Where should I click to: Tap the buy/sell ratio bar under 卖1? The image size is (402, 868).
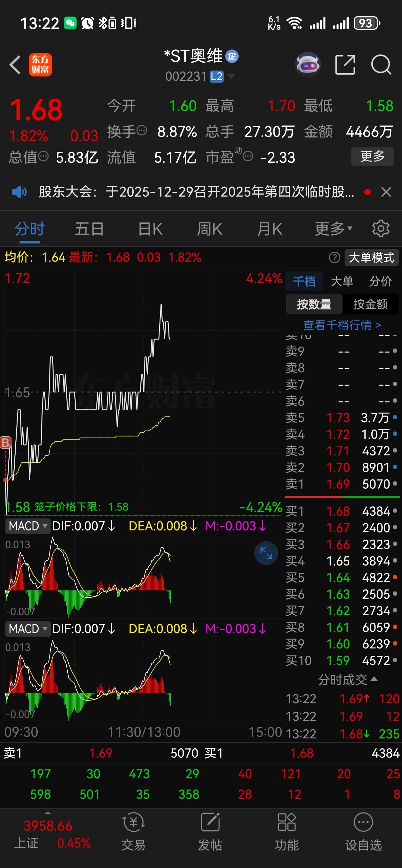click(342, 497)
